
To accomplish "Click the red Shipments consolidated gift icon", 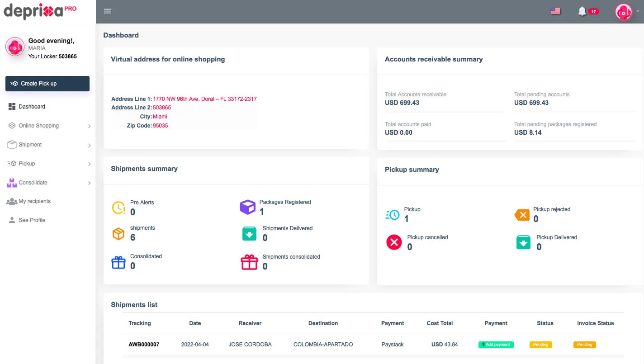I will pos(249,262).
